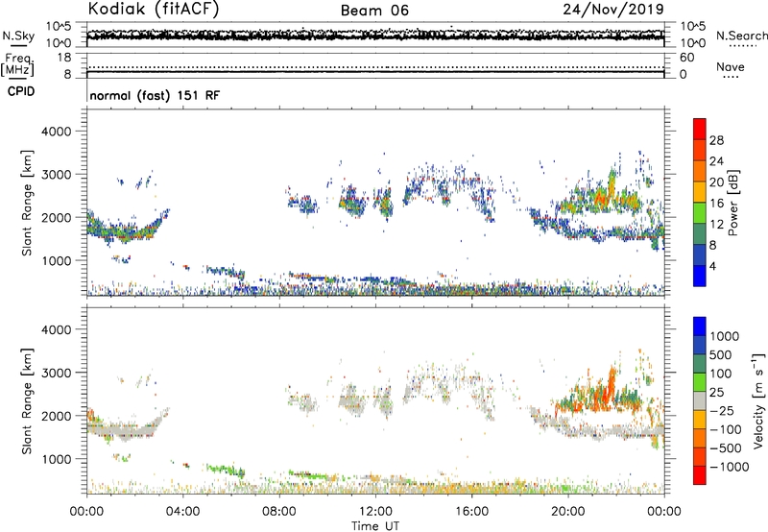Click the yellow segment of Power colorbar
The image size is (768, 532).
(x=700, y=191)
